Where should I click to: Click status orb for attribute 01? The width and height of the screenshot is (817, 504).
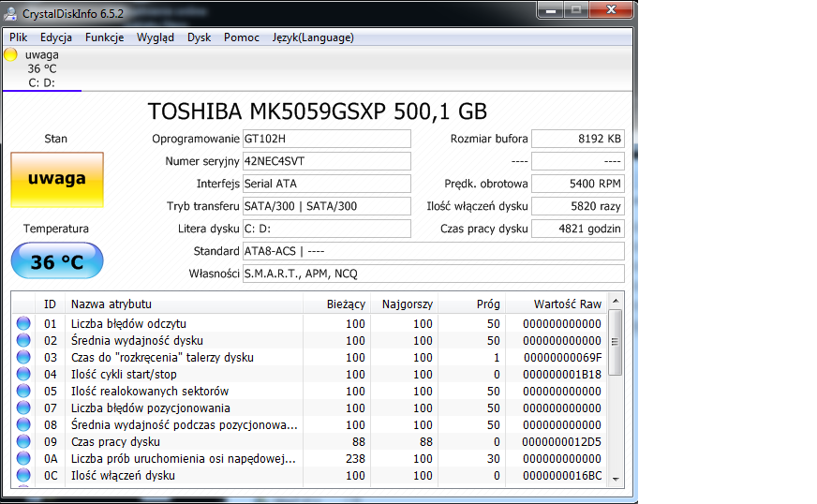point(23,323)
